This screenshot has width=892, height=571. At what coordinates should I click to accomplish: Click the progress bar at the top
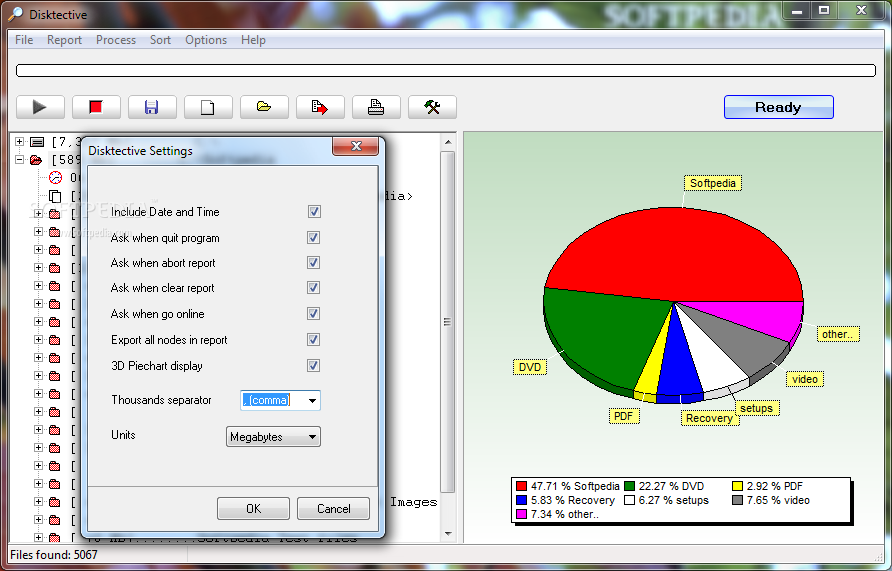(446, 71)
